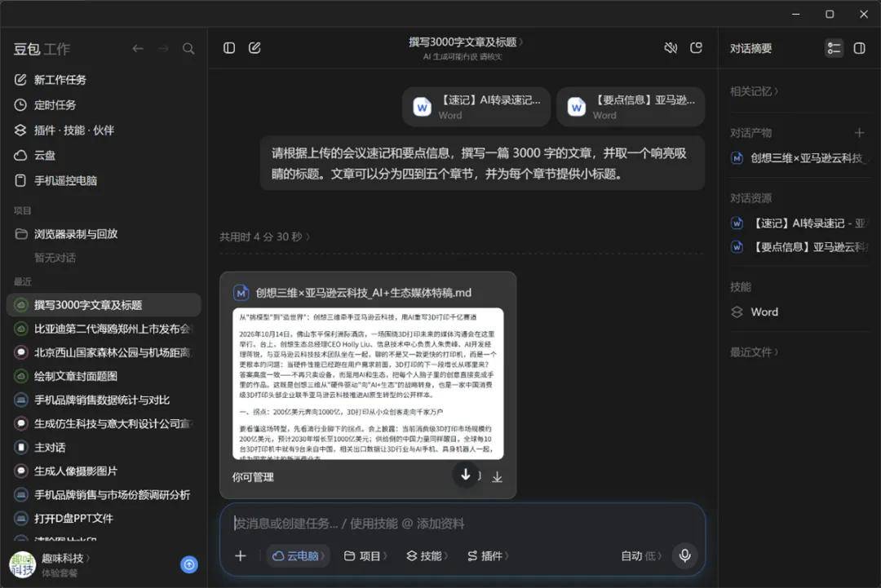Select the Word skill in right panel
The image size is (881, 588).
tap(755, 312)
